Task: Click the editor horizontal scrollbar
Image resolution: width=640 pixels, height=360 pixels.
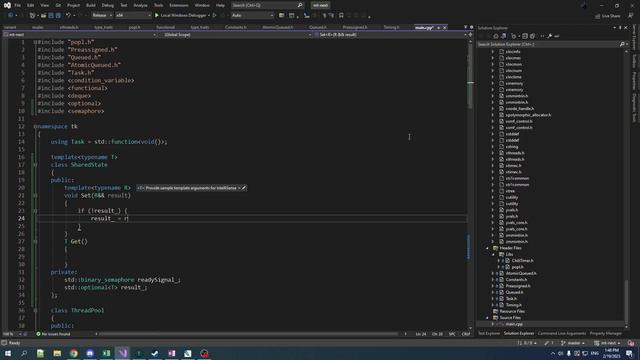Action: [x=251, y=334]
